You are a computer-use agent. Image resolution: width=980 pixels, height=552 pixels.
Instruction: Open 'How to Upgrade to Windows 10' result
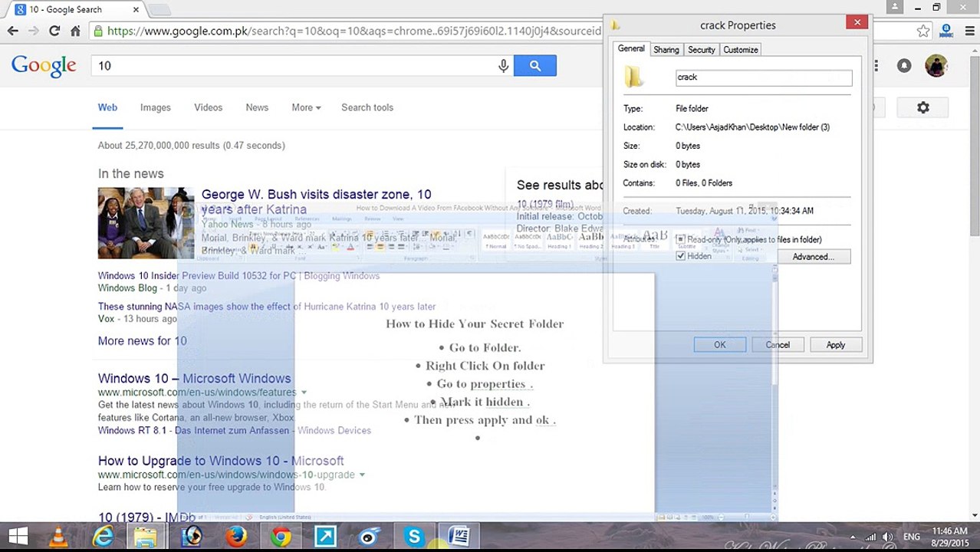pos(221,461)
